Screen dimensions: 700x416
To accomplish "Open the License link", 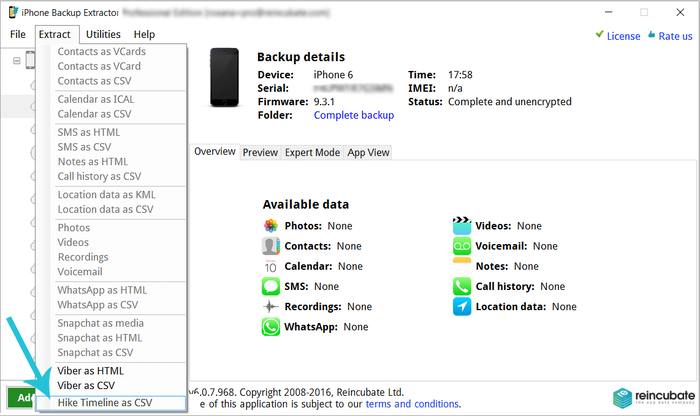I will (623, 36).
